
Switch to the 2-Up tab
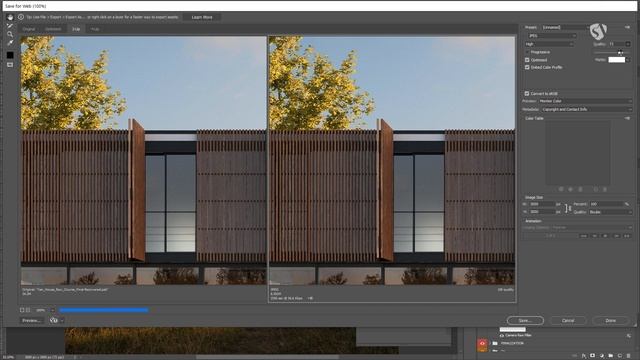(x=76, y=29)
